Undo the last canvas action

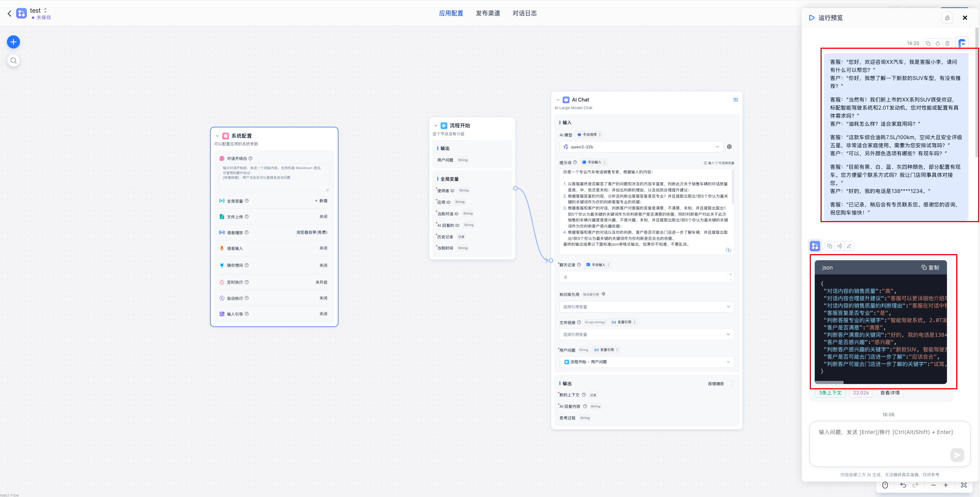coord(903,485)
